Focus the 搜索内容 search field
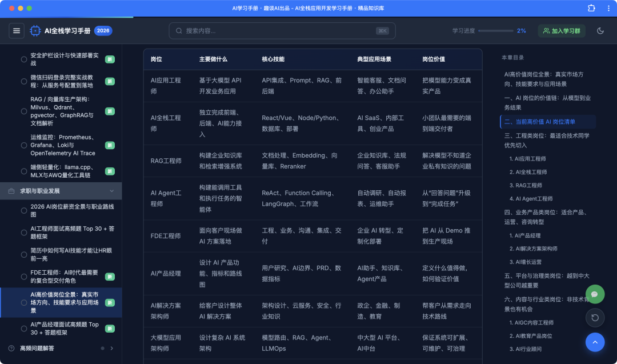 pos(282,31)
